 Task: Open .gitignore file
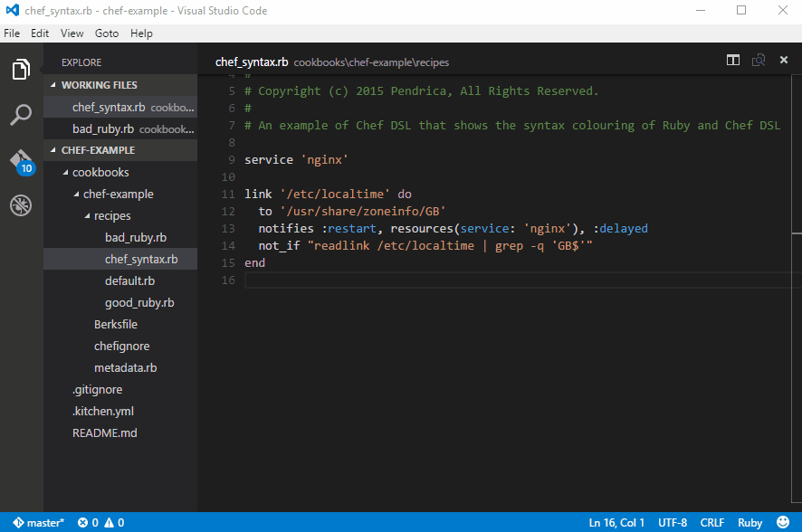[x=120, y=389]
